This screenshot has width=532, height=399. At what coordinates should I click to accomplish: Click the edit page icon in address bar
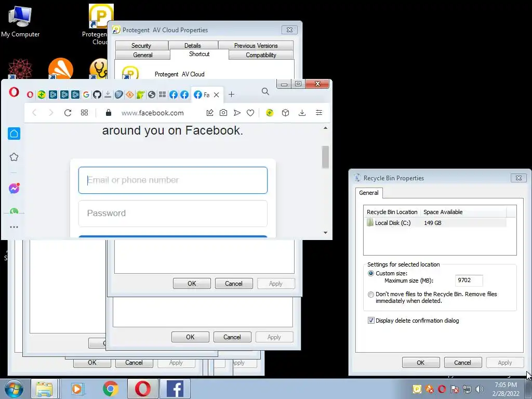coord(210,113)
